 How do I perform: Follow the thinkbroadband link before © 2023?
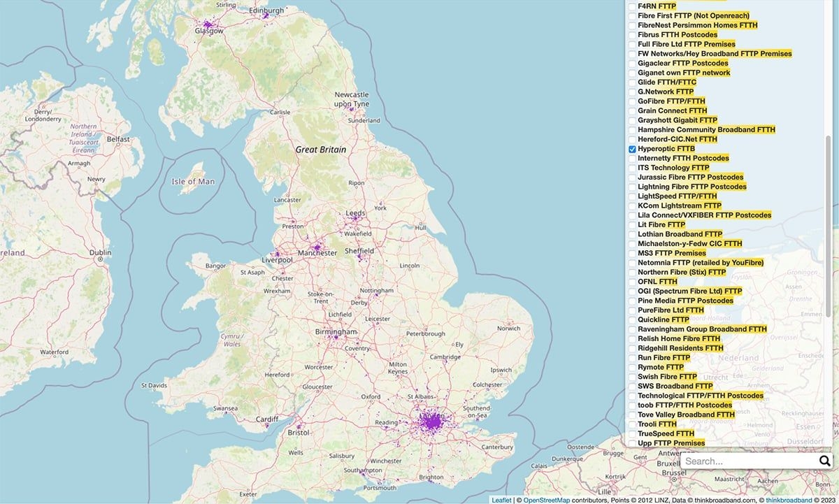(x=789, y=500)
